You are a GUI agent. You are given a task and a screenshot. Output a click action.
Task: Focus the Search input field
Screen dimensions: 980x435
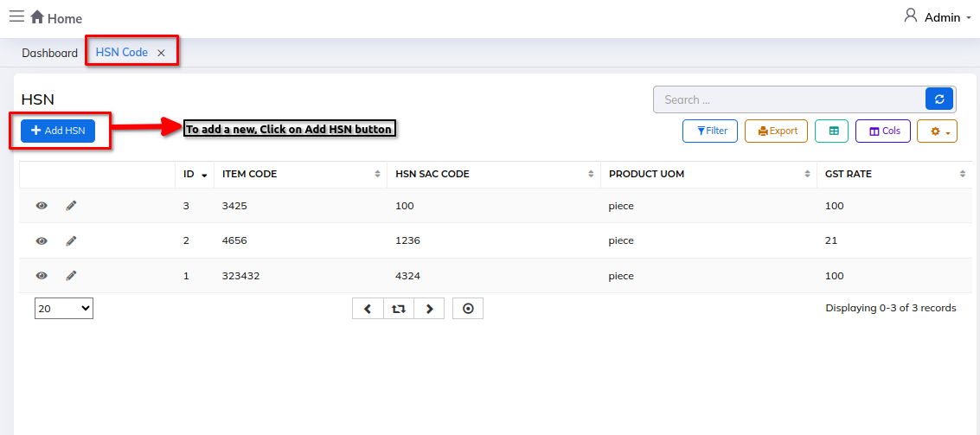(x=790, y=99)
